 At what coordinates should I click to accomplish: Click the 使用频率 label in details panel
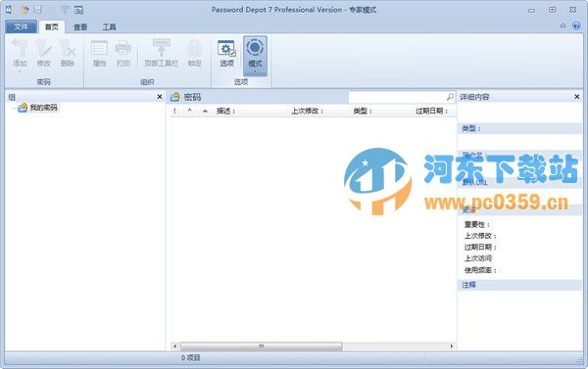click(480, 270)
